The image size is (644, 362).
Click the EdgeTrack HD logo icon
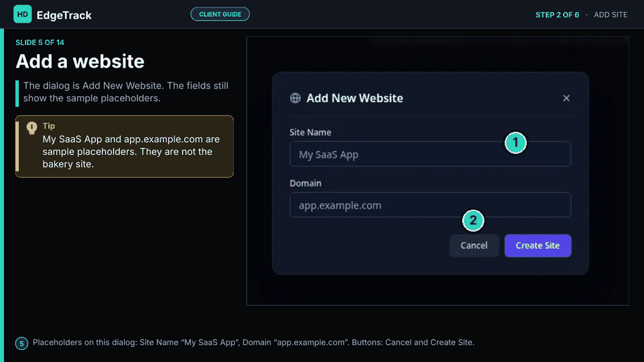click(x=23, y=14)
